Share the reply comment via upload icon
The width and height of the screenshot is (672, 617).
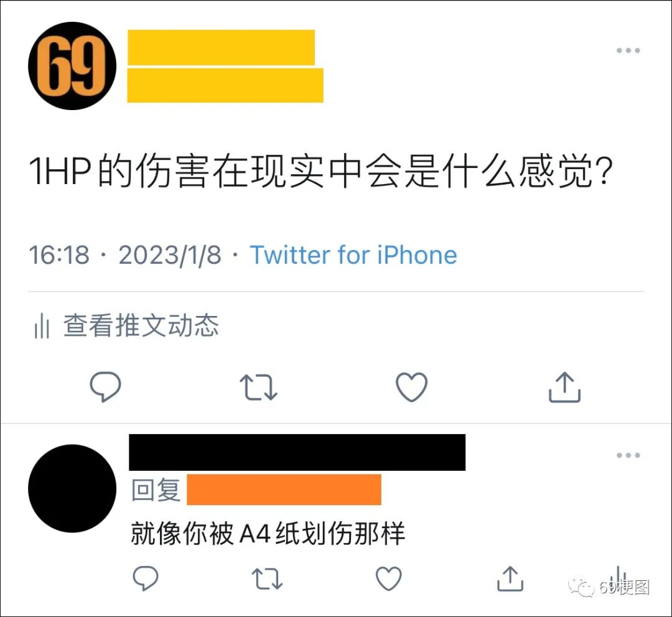510,578
